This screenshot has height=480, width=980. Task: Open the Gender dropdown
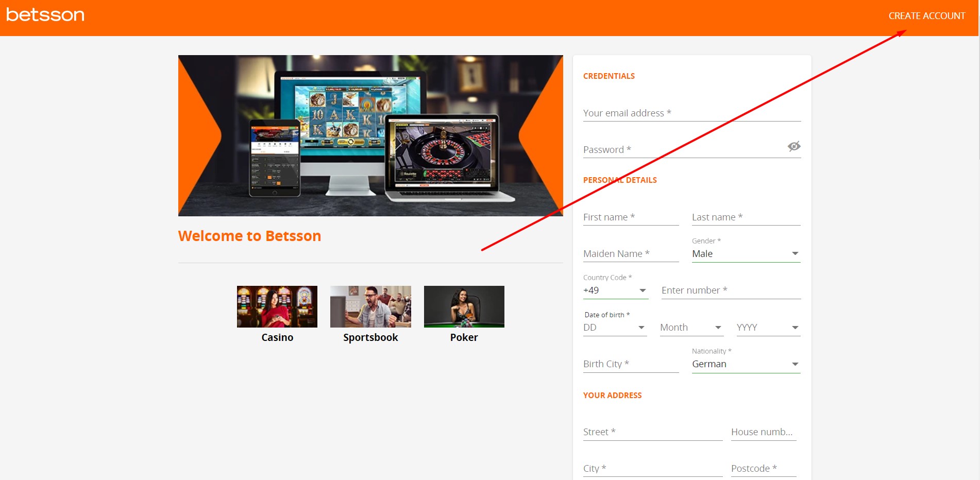click(x=746, y=253)
